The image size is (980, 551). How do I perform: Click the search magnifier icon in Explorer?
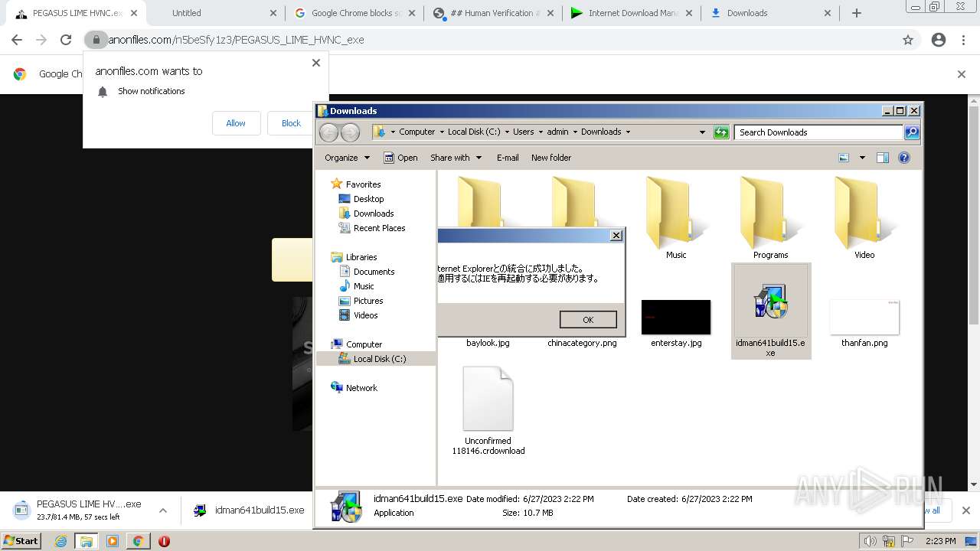pos(912,132)
